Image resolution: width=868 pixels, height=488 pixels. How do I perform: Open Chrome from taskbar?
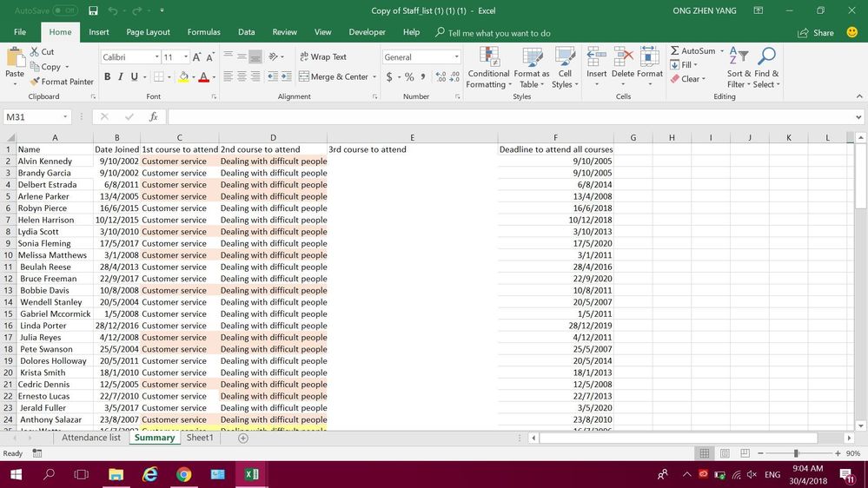[x=184, y=474]
